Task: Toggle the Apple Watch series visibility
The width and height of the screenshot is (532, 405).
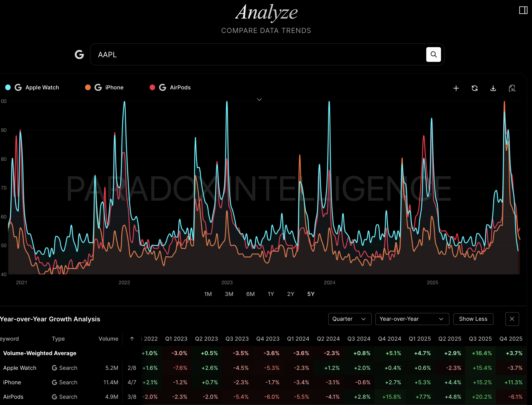Action: tap(8, 87)
